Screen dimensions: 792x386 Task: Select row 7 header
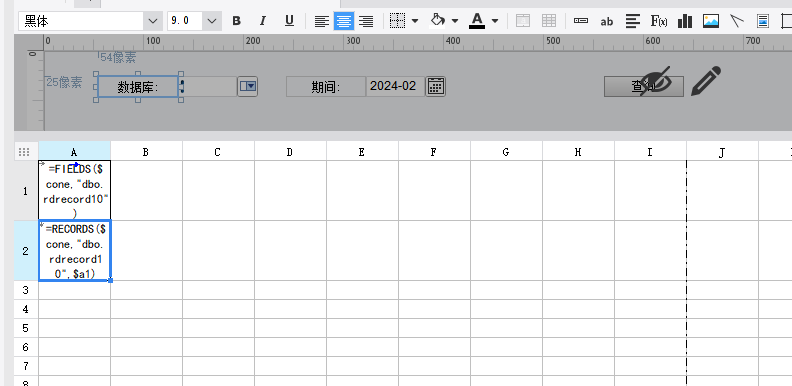(x=26, y=366)
